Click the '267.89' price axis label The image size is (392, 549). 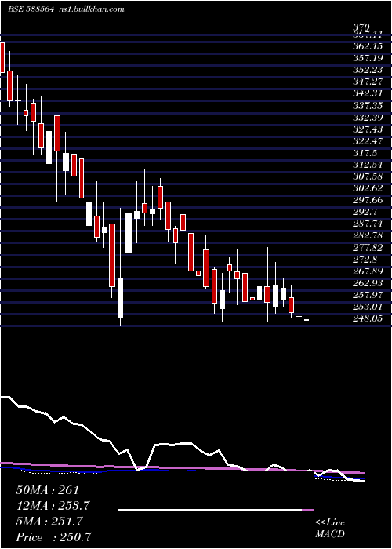tap(368, 271)
